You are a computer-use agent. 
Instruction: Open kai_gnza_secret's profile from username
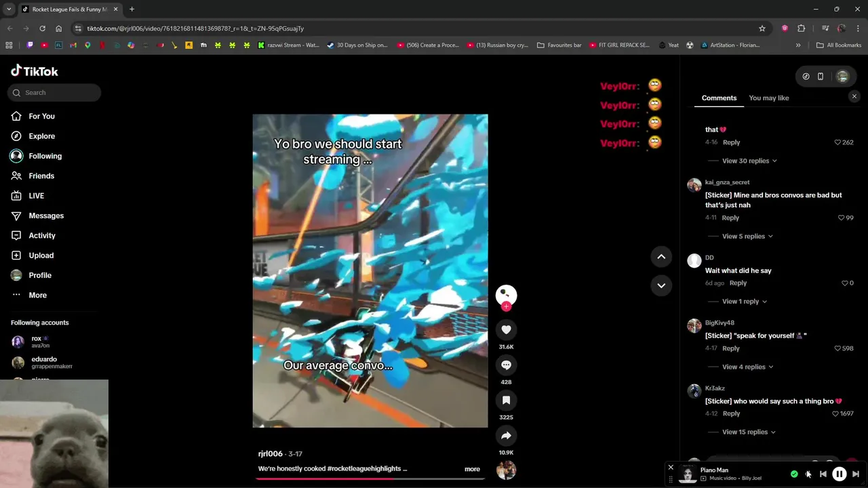(x=727, y=182)
